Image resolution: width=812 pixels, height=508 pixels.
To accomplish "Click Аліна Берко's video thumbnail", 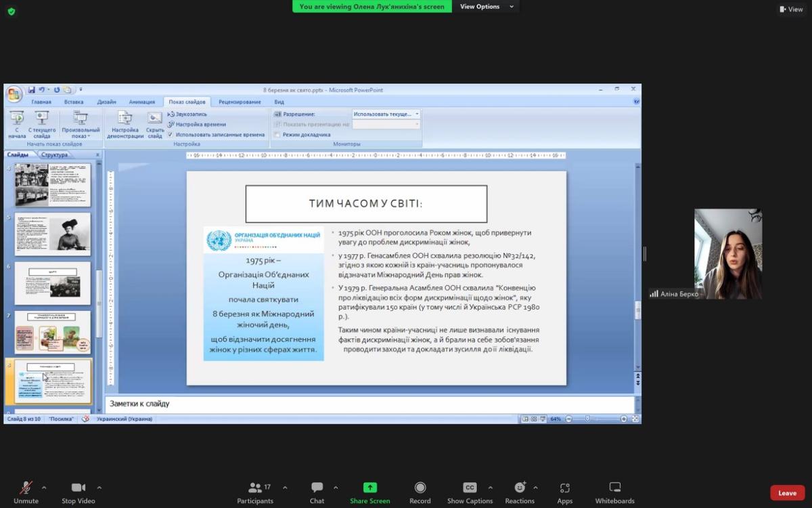I will [x=728, y=253].
